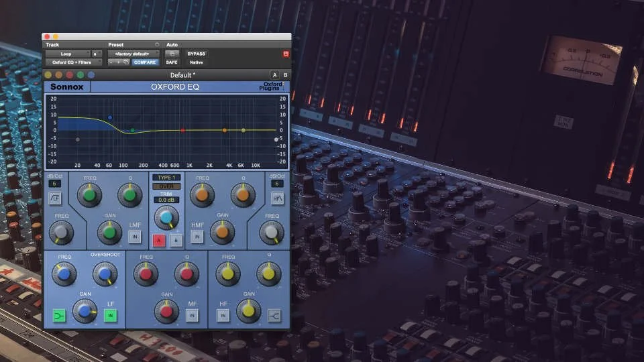Toggle the green LF shelf shape button

[59, 316]
